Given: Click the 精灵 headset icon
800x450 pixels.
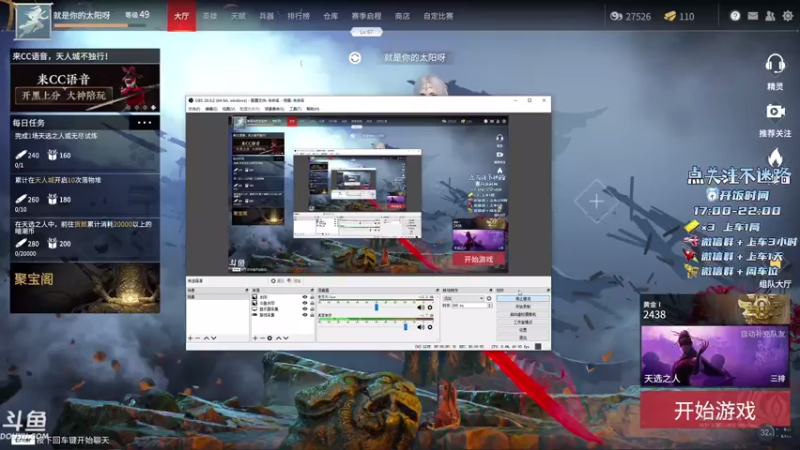Looking at the screenshot, I should [775, 65].
